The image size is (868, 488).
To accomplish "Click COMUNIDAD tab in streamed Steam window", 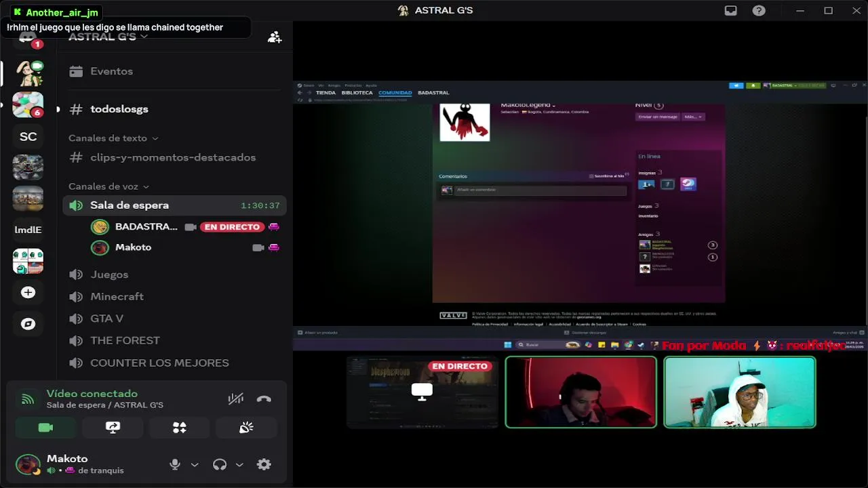I will (x=395, y=93).
